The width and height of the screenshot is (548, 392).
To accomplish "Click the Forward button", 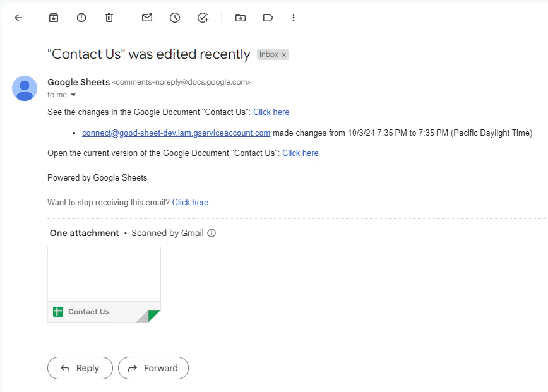I will point(153,368).
